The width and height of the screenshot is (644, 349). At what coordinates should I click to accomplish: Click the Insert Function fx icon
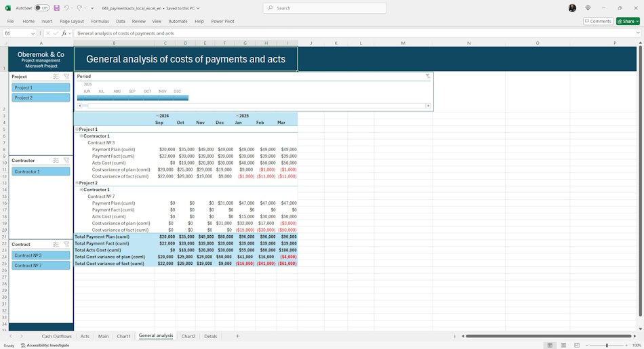click(64, 33)
